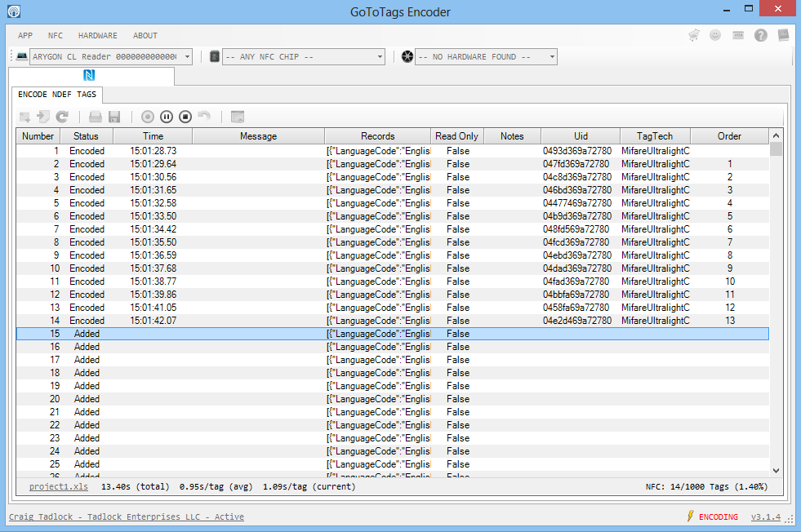Click the lightning bolt encoding icon
The height and width of the screenshot is (532, 801).
(691, 516)
